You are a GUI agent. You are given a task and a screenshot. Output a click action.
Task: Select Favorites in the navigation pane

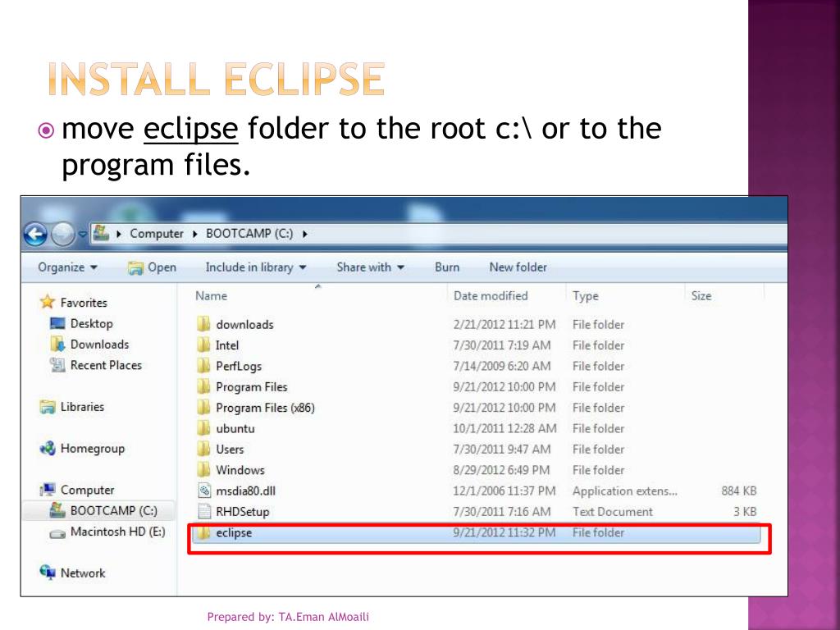(x=84, y=303)
